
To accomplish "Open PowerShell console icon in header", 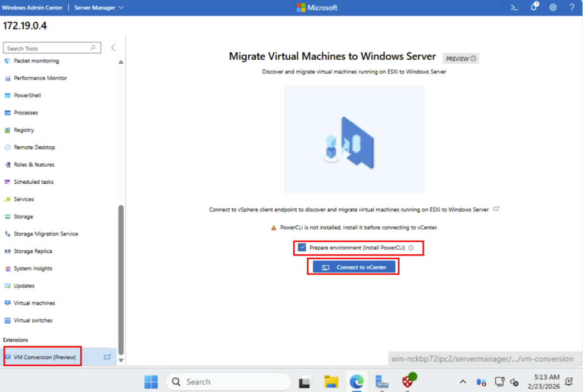I will [x=514, y=7].
